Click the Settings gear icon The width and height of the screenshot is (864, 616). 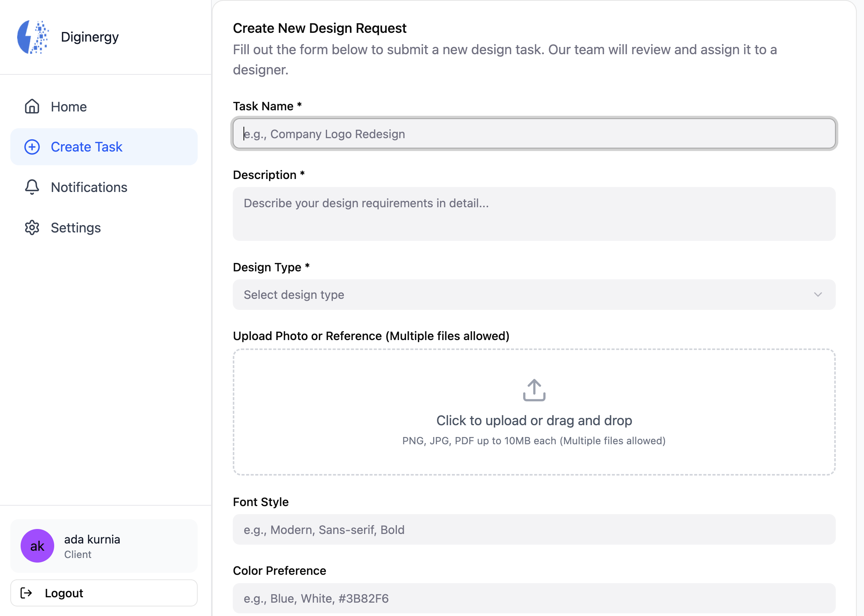[32, 227]
